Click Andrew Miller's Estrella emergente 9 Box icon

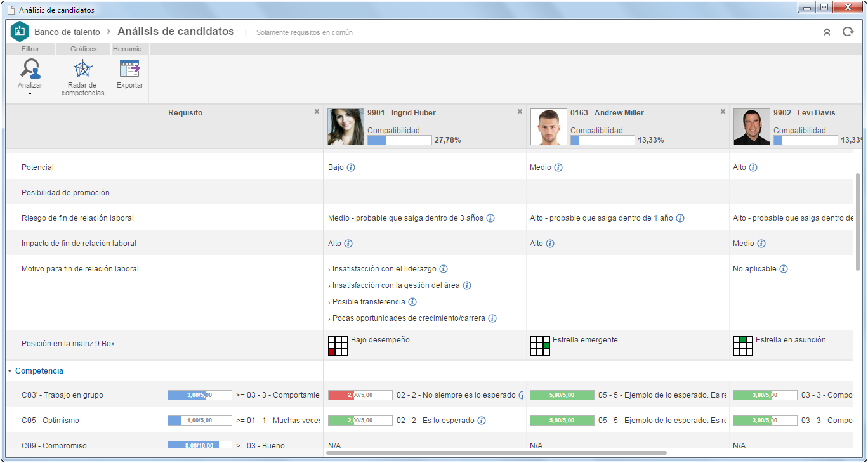tap(540, 346)
